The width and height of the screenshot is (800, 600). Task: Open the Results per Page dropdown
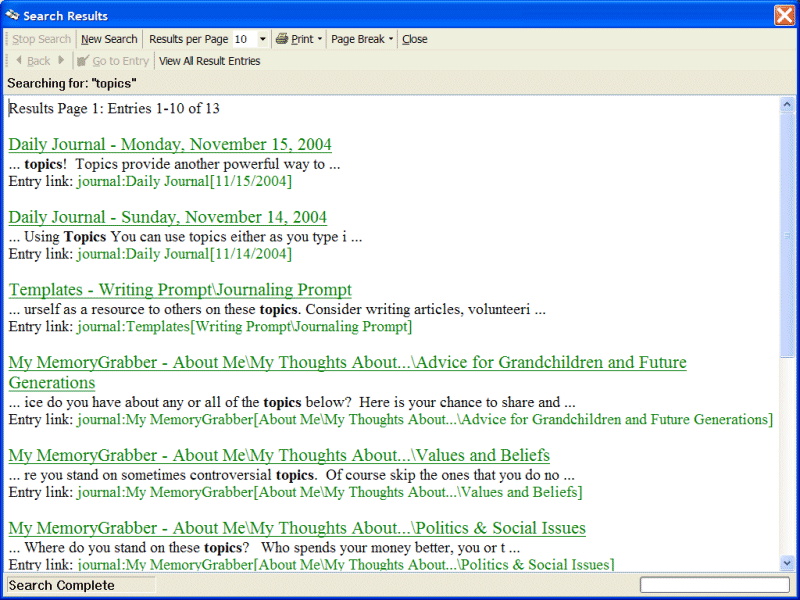(x=262, y=39)
